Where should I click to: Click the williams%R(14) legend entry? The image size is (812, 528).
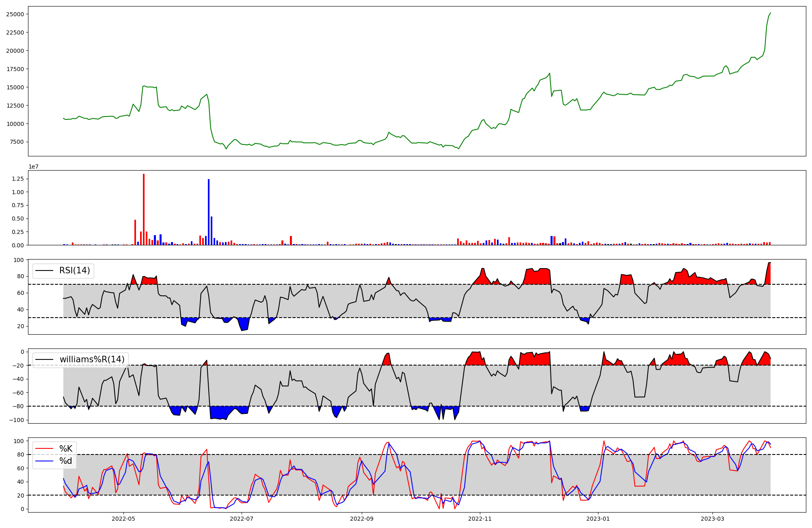pos(92,359)
